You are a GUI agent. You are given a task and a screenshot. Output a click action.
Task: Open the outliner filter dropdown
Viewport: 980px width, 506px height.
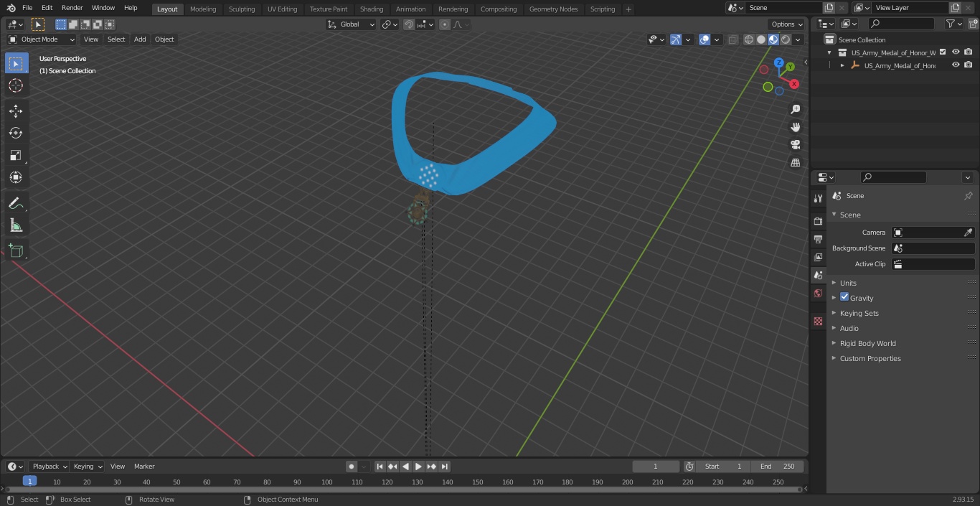pyautogui.click(x=954, y=24)
